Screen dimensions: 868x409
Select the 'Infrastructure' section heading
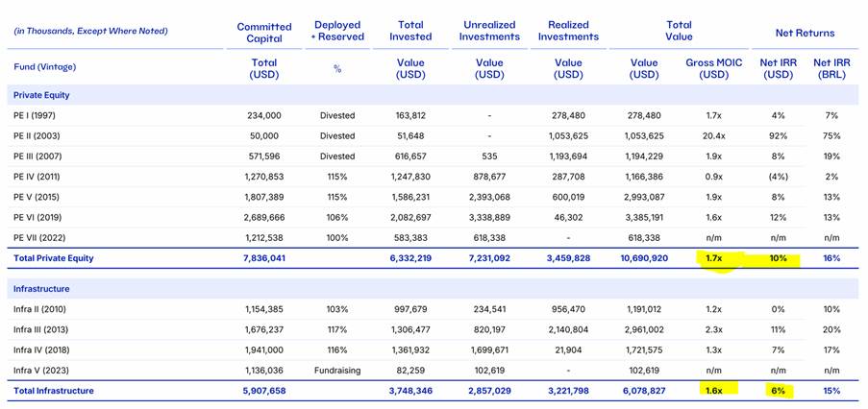[x=41, y=289]
